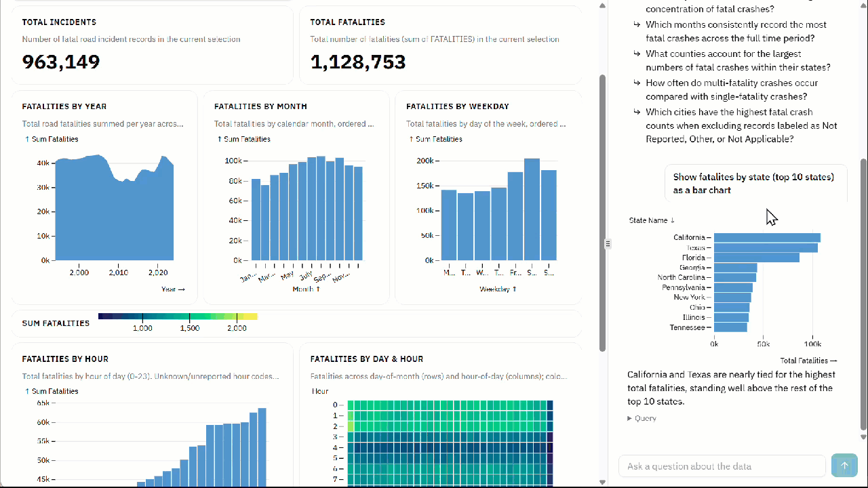Click the heatmap row labeled 0
Image resolution: width=868 pixels, height=488 pixels.
point(451,405)
